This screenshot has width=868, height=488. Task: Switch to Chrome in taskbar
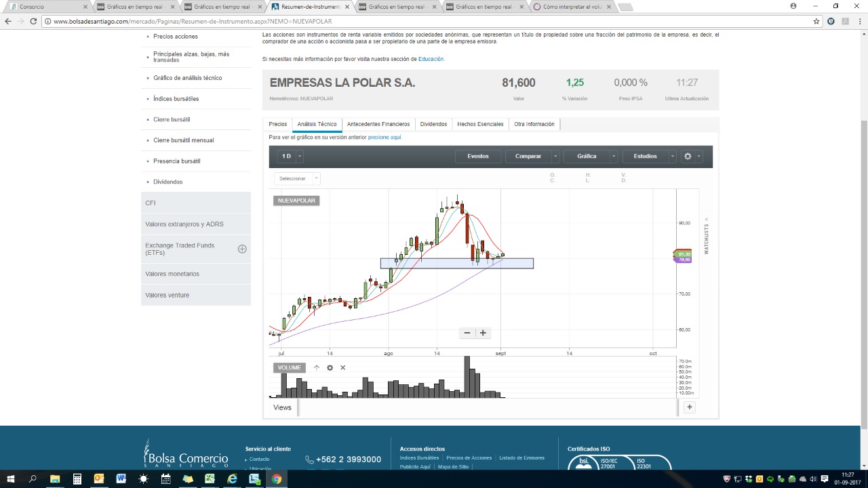coord(277,479)
